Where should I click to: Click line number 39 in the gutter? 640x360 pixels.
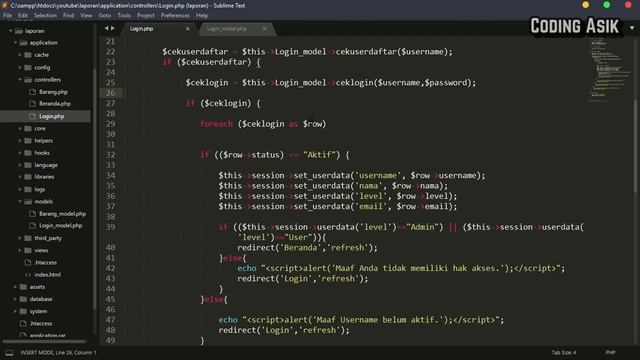point(111,227)
